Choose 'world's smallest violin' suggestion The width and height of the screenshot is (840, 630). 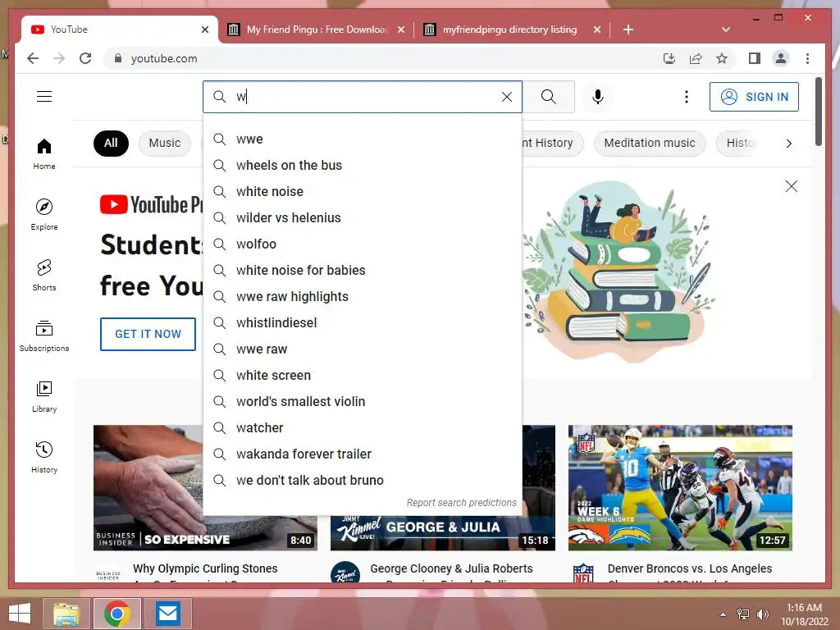(362, 402)
